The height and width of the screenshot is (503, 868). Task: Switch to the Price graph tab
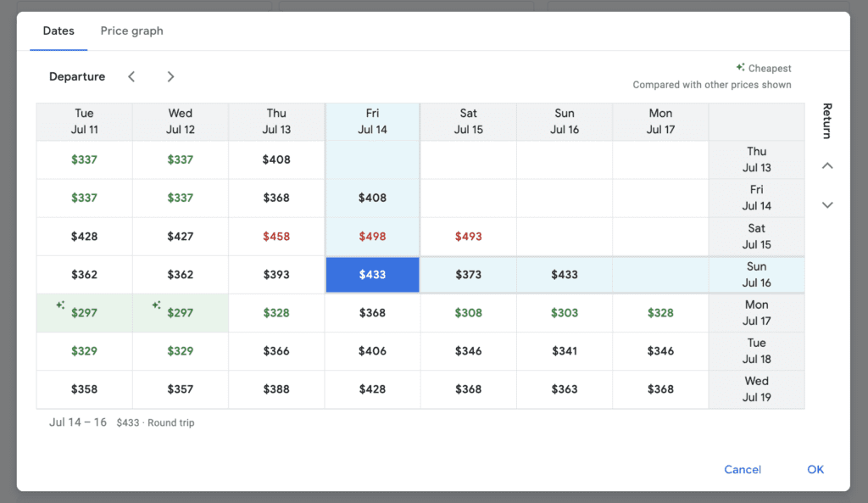[x=131, y=31]
